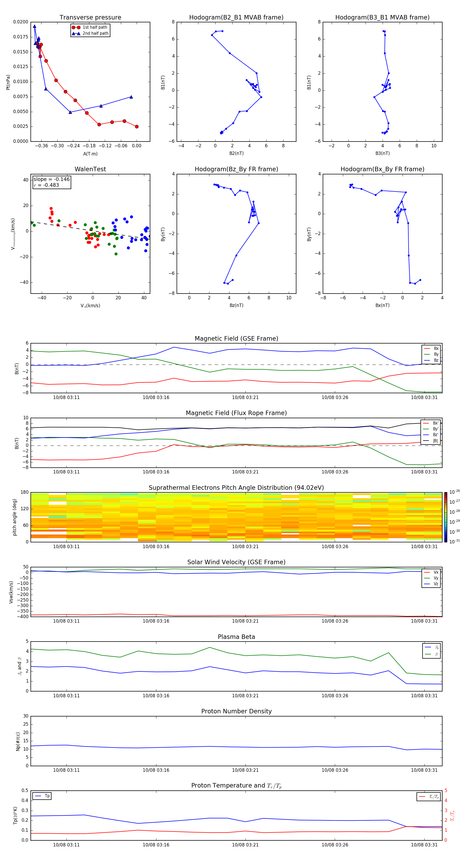473x868 pixels.
Task: Click the rightmost red circle in Transverse pressure
Action: click(137, 127)
